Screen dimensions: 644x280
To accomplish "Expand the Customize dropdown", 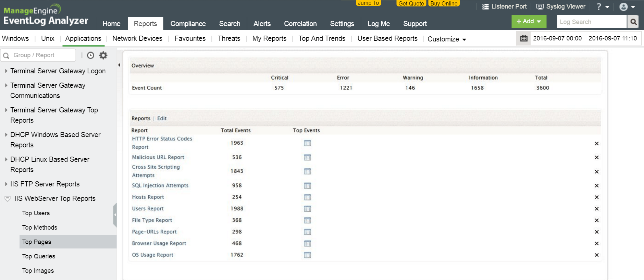I will pos(447,39).
